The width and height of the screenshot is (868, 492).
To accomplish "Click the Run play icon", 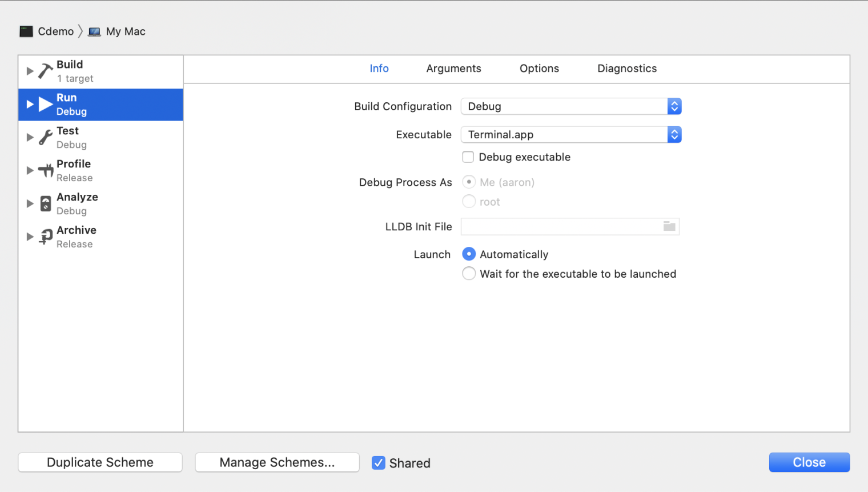I will 46,104.
